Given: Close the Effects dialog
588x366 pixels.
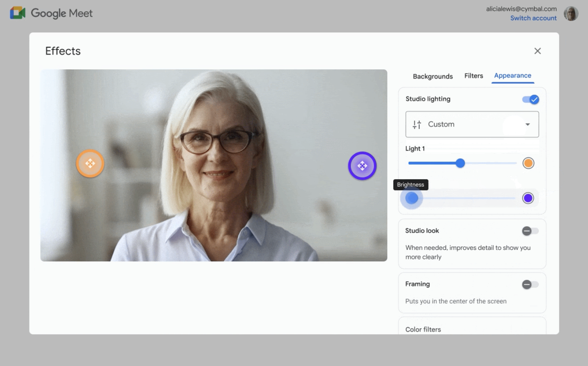Looking at the screenshot, I should (537, 51).
